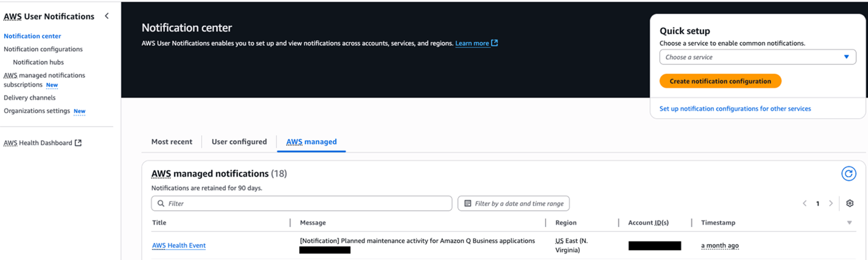The height and width of the screenshot is (260, 868).
Task: Open Delivery channels in the sidebar
Action: 29,97
